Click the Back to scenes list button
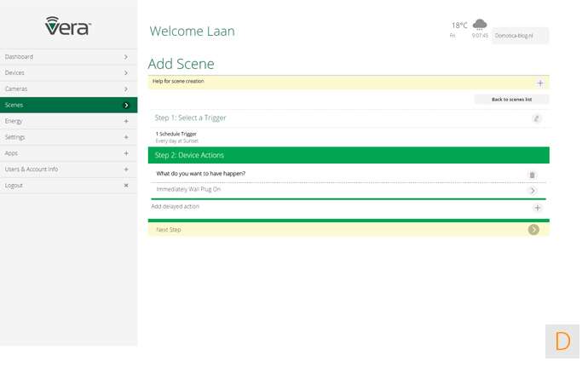This screenshot has width=588, height=367. point(511,100)
